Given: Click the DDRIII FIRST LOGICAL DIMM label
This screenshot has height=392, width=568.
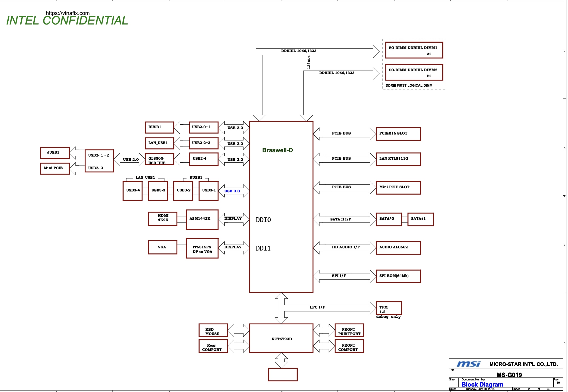Looking at the screenshot, I should pyautogui.click(x=409, y=86).
